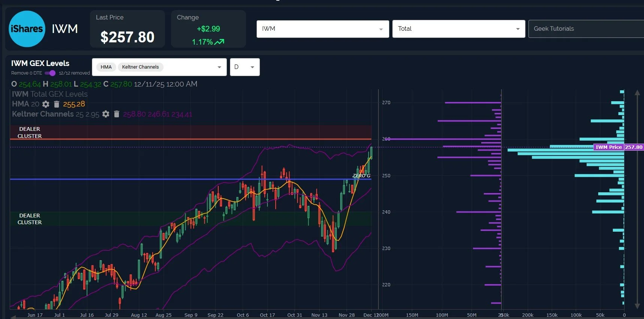Viewport: 644px width, 319px height.
Task: Open HMA indicator settings gear
Action: (46, 104)
